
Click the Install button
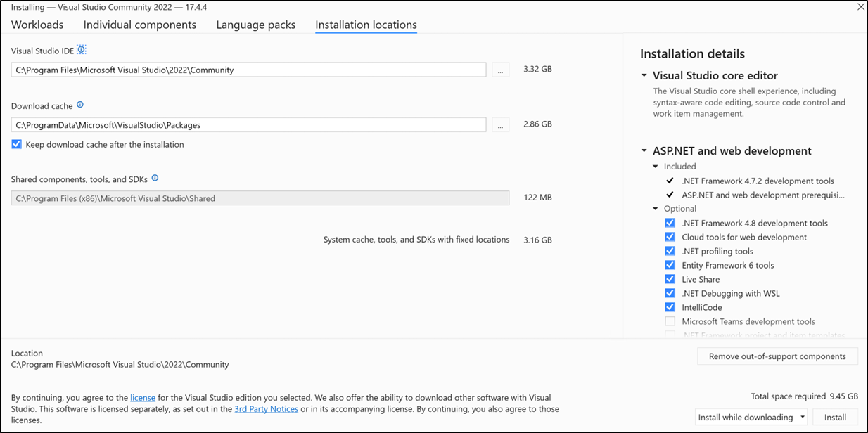click(835, 418)
